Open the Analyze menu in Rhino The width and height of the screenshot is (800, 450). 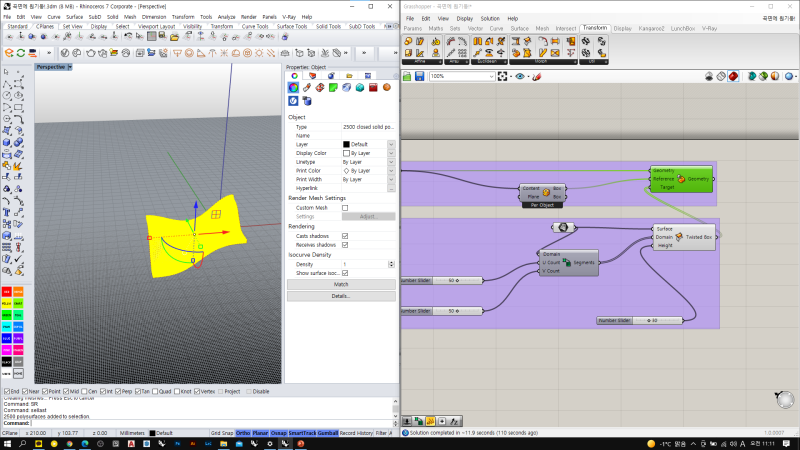[x=227, y=17]
